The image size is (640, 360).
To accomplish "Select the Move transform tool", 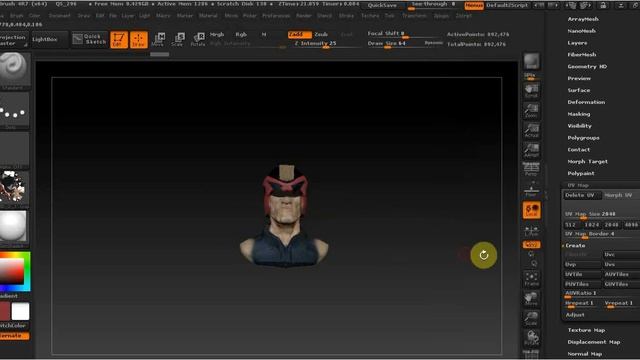I will 158,39.
